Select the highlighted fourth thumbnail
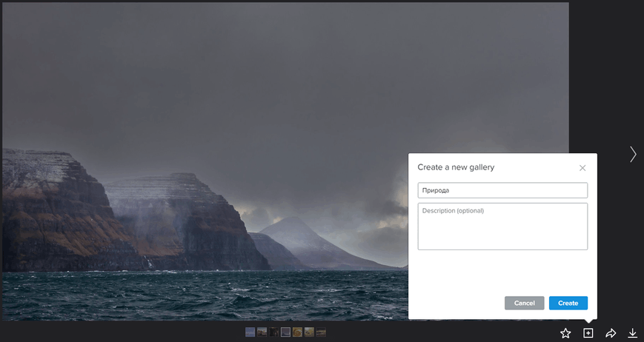This screenshot has height=342, width=644. pyautogui.click(x=285, y=332)
